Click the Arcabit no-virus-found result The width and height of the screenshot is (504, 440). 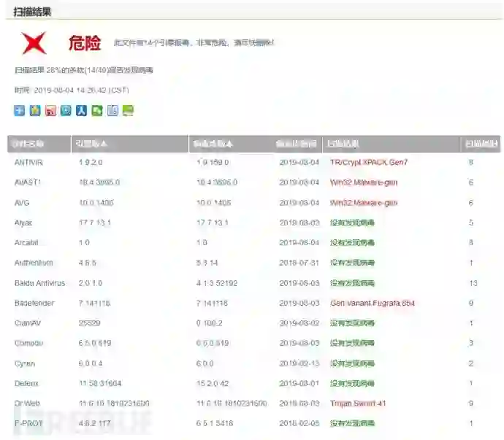pos(352,242)
